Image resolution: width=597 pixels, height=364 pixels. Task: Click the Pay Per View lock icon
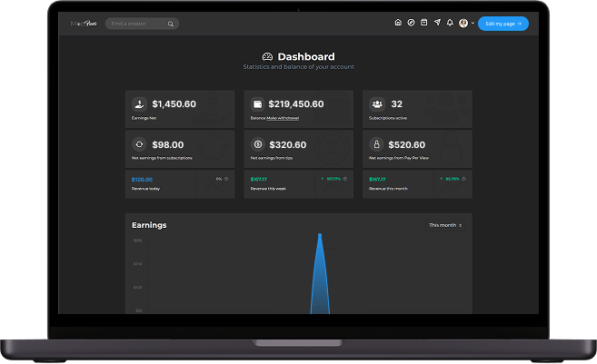tap(376, 144)
